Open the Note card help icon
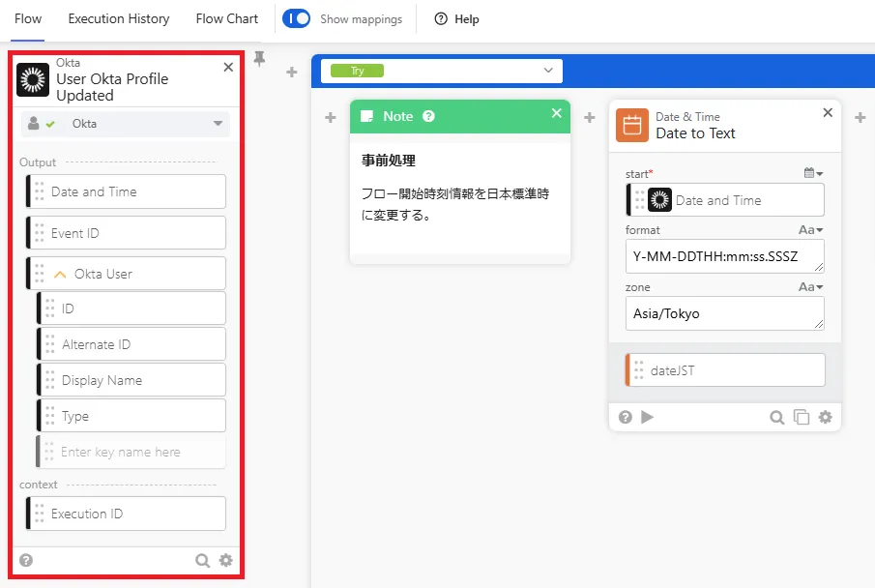The image size is (875, 588). tap(428, 116)
